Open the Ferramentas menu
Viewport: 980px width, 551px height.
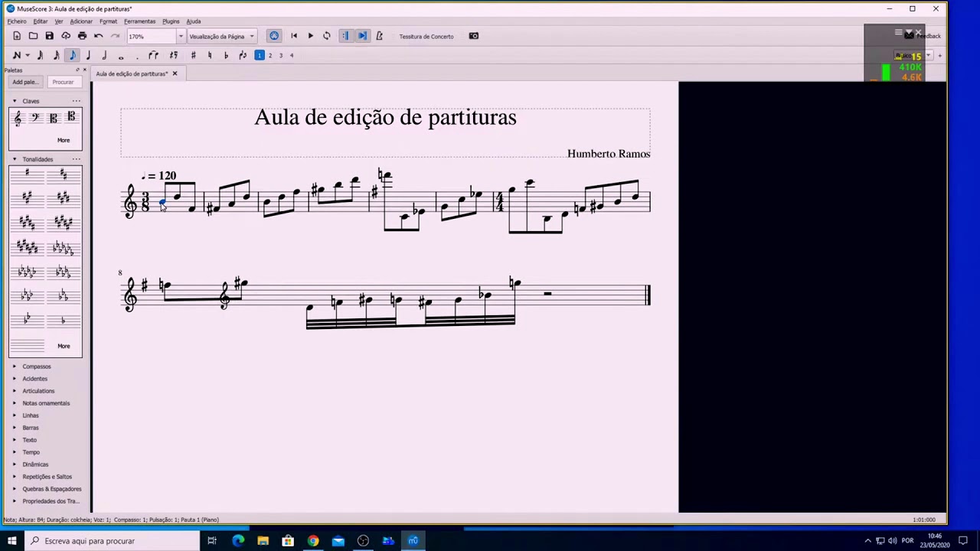point(139,21)
